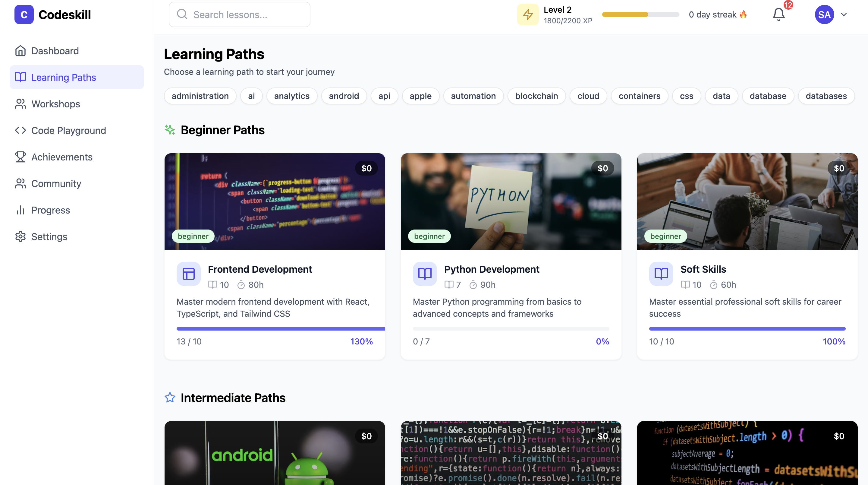Screen dimensions: 868x485
Task: Click the Codeskill logo icon
Action: (x=24, y=14)
